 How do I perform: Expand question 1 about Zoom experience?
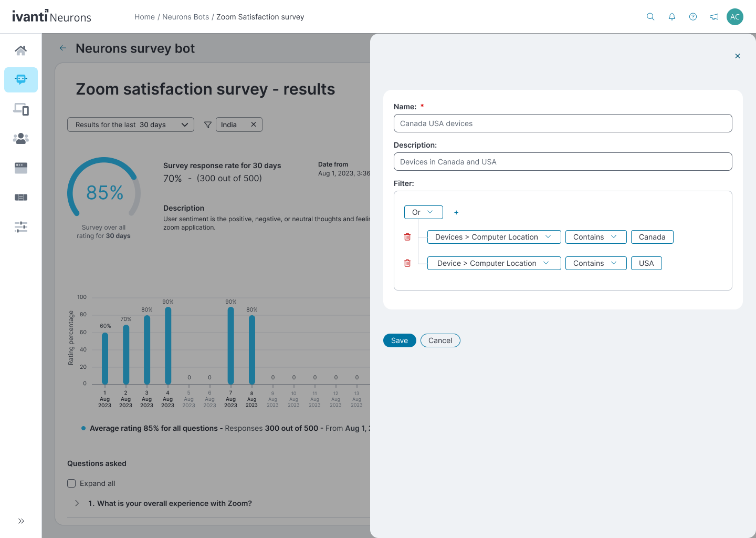click(x=77, y=503)
